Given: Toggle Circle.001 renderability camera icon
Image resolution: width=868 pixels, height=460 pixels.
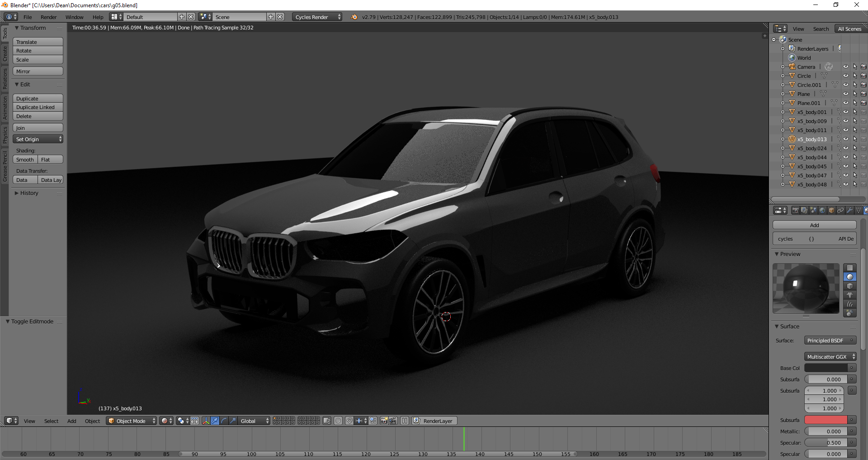Looking at the screenshot, I should pyautogui.click(x=863, y=85).
